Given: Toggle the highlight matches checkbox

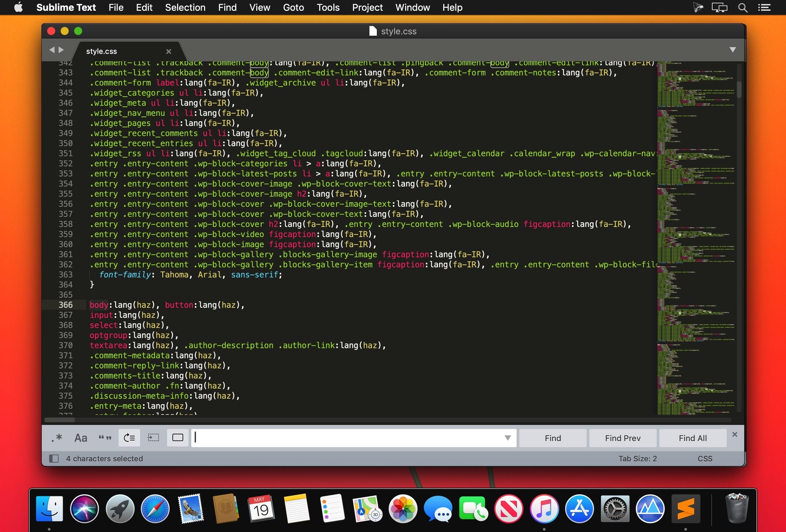Looking at the screenshot, I should [178, 438].
